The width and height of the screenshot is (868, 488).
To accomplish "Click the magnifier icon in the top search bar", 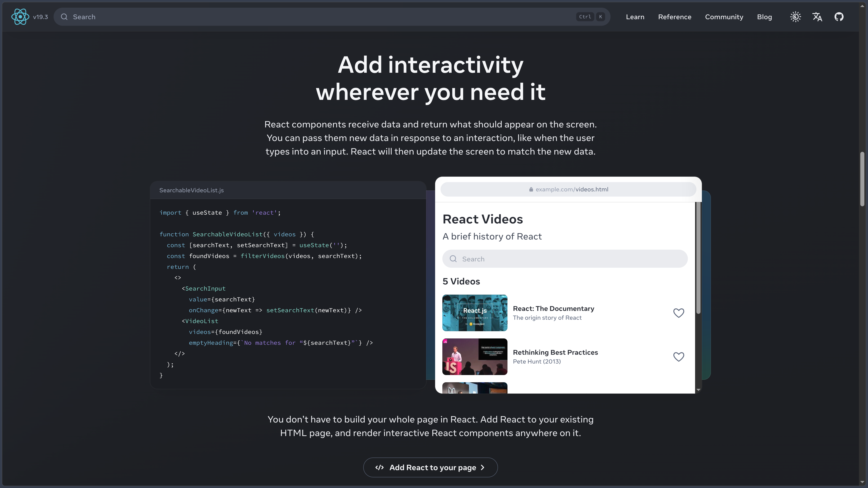I will click(x=64, y=17).
